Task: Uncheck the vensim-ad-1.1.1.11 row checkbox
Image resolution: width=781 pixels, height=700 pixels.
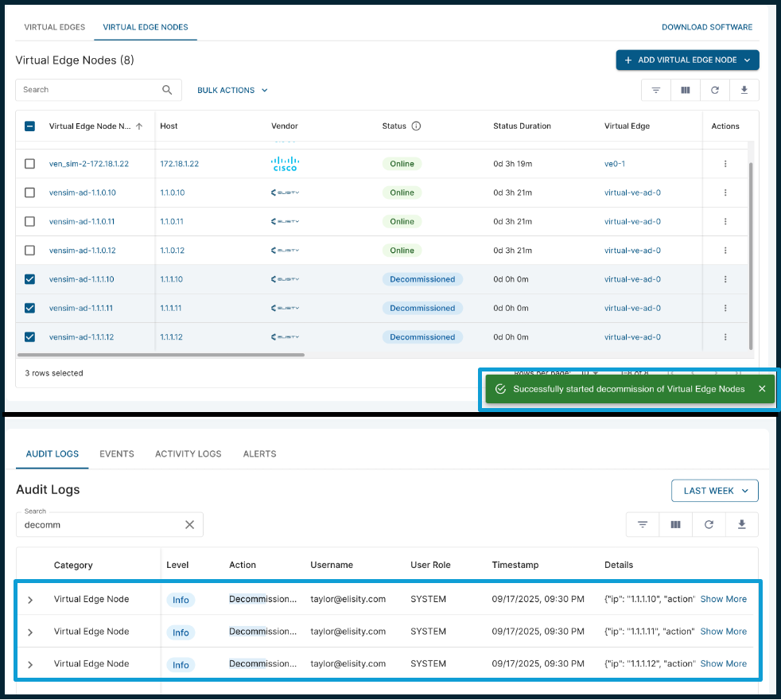Action: tap(30, 309)
